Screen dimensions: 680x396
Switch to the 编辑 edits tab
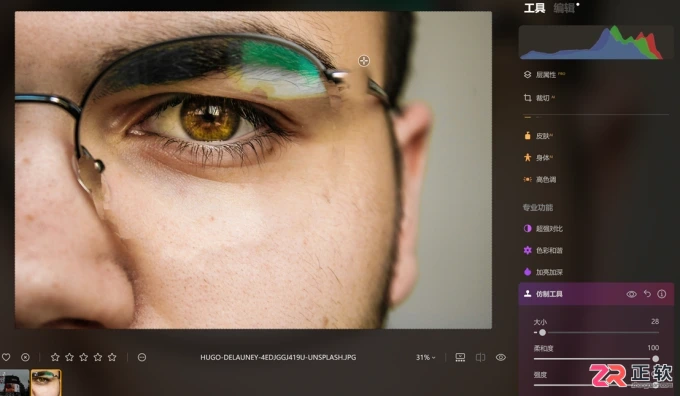(x=564, y=8)
